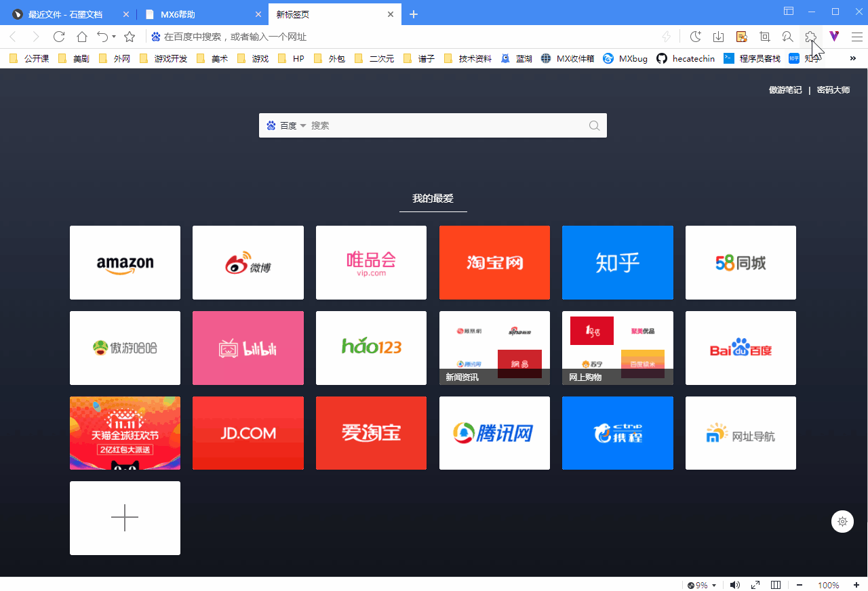868x591 pixels.
Task: Decrease page zoom with the minus control
Action: click(x=800, y=584)
